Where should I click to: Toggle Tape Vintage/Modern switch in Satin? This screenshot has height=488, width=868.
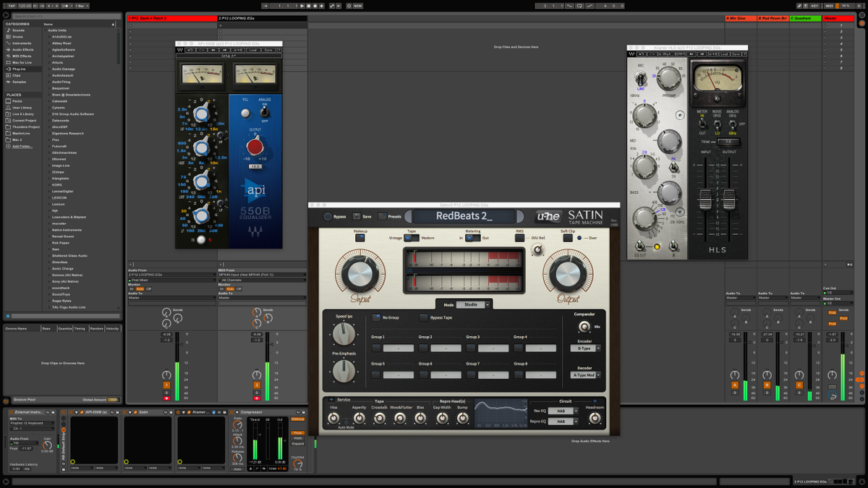point(412,237)
